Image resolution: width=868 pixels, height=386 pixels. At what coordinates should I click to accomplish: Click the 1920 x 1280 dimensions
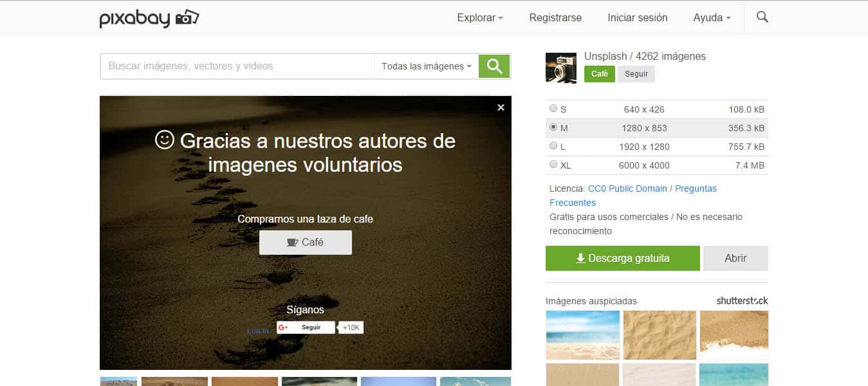[x=644, y=147]
